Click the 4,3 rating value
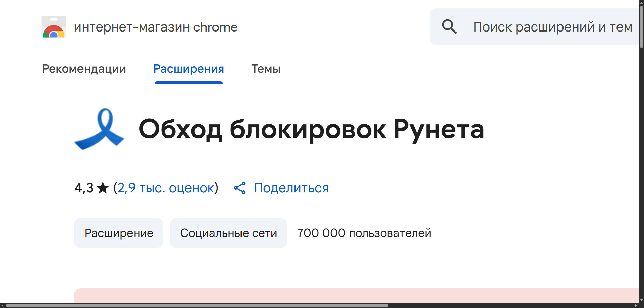The image size is (644, 308). pos(84,188)
